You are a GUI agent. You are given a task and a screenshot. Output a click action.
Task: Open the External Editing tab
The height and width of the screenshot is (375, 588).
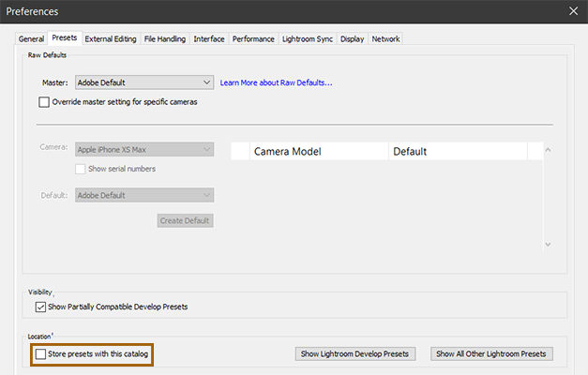pos(111,39)
